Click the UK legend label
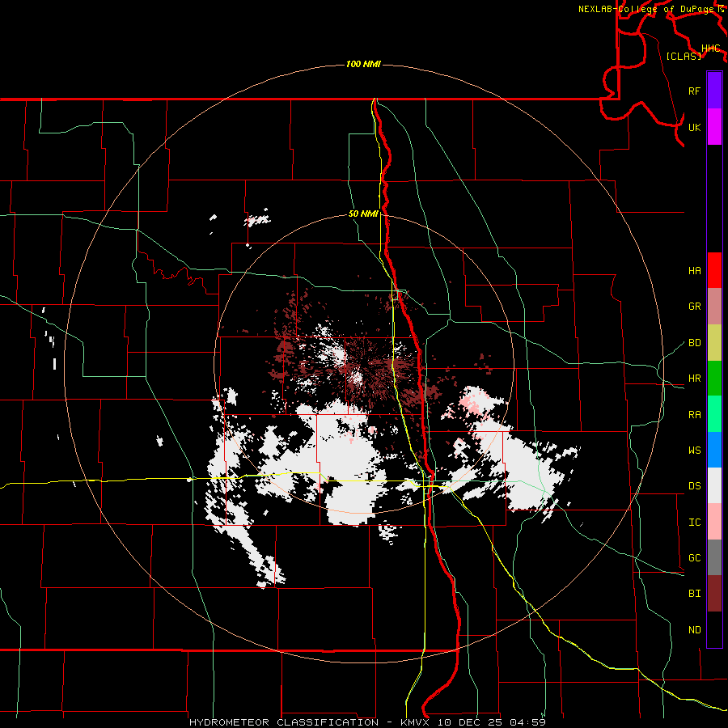The height and width of the screenshot is (728, 728). click(694, 127)
